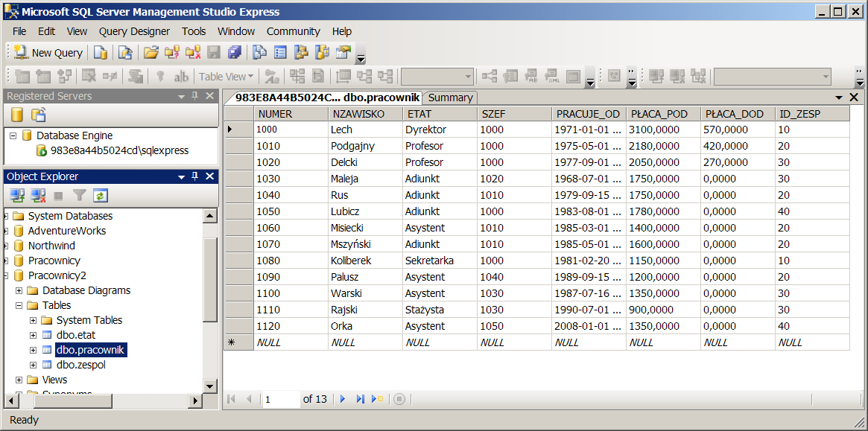Image resolution: width=868 pixels, height=431 pixels.
Task: Click the SQL Server Compact Edition icon in Registered Servers
Action: pos(38,115)
